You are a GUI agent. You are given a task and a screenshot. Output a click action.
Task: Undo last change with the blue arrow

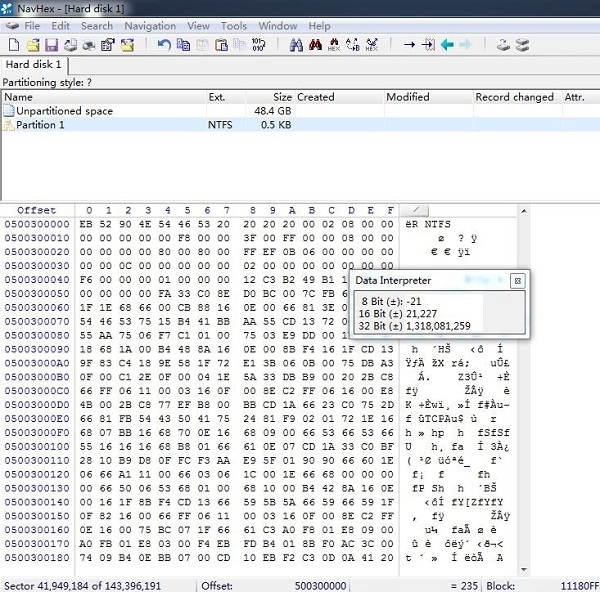pos(165,45)
